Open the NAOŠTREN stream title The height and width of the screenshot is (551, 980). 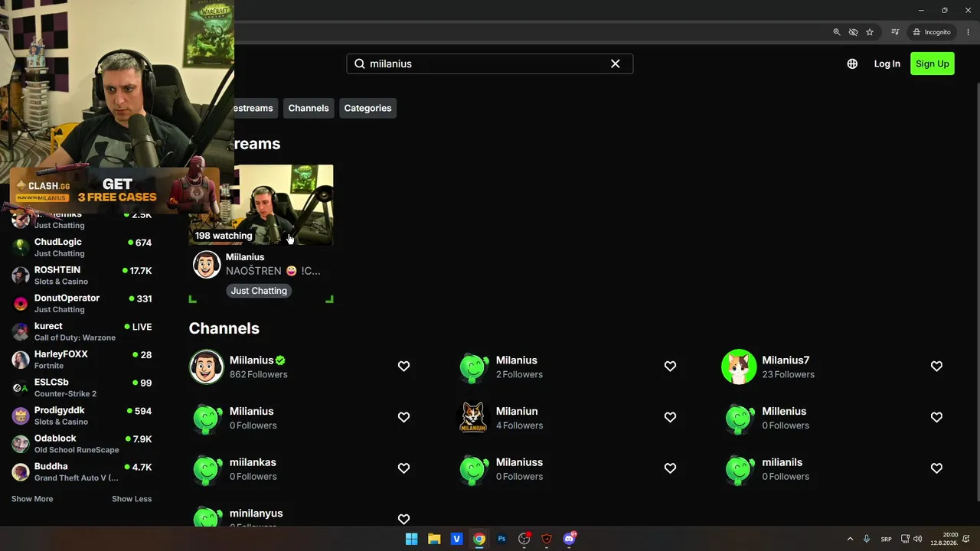273,271
